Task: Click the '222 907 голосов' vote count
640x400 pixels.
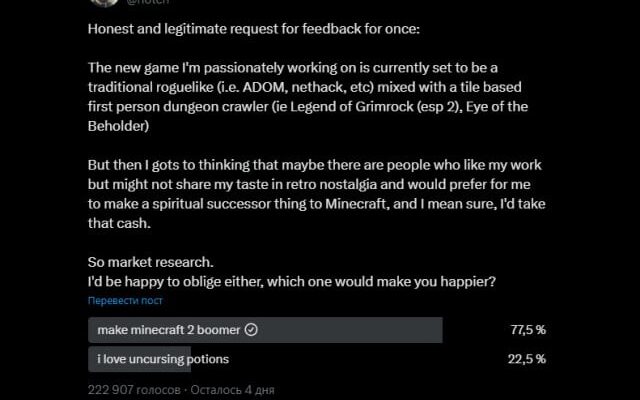Action: pyautogui.click(x=135, y=389)
